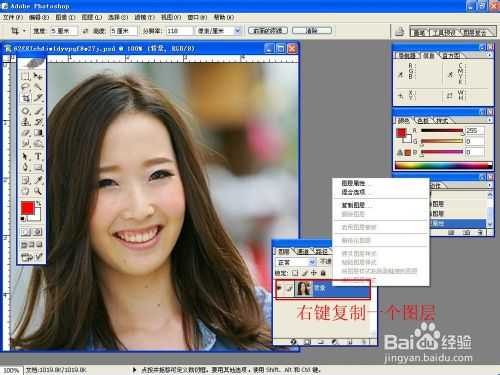Click the Clear button in options bar

tap(312, 31)
